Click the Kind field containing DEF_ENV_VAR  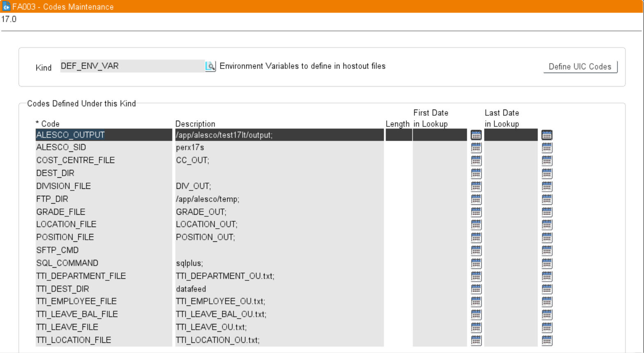[x=132, y=66]
